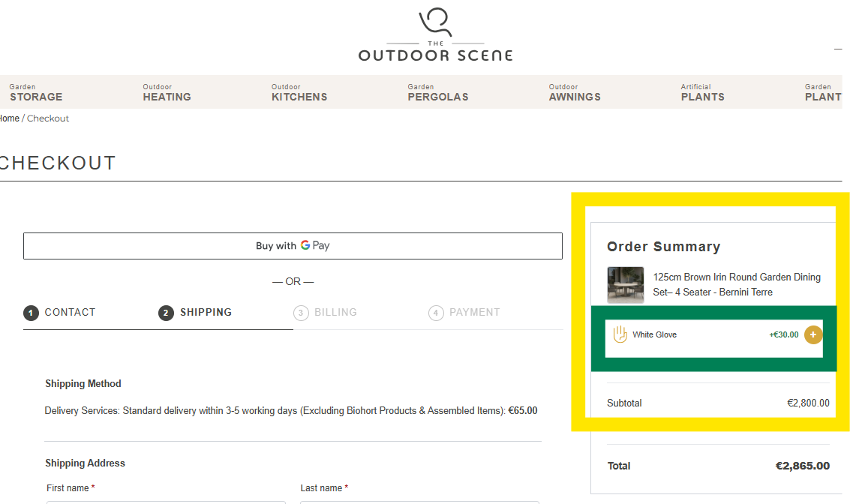Click the Checkout breadcrumb entry
The width and height of the screenshot is (850, 504).
[47, 118]
